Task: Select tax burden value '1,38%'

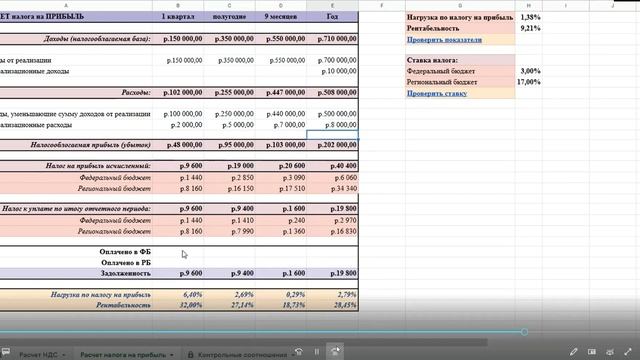Action: pos(529,17)
